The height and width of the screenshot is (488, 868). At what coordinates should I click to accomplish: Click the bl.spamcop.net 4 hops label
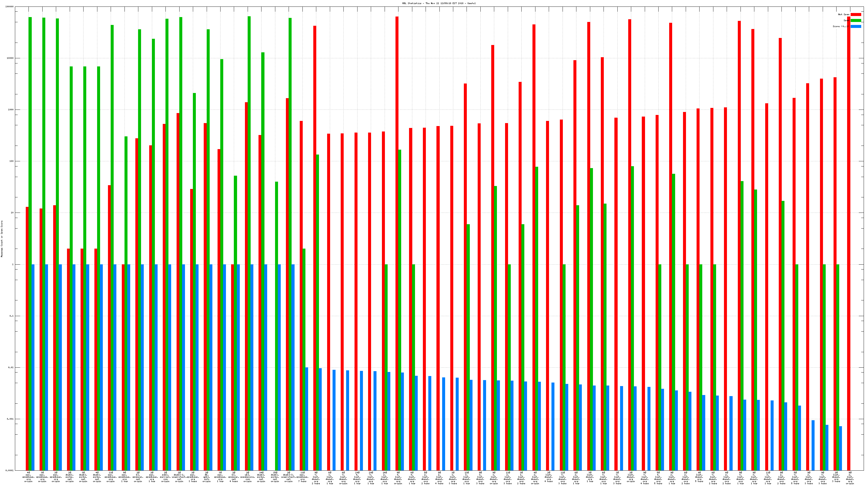coord(234,477)
